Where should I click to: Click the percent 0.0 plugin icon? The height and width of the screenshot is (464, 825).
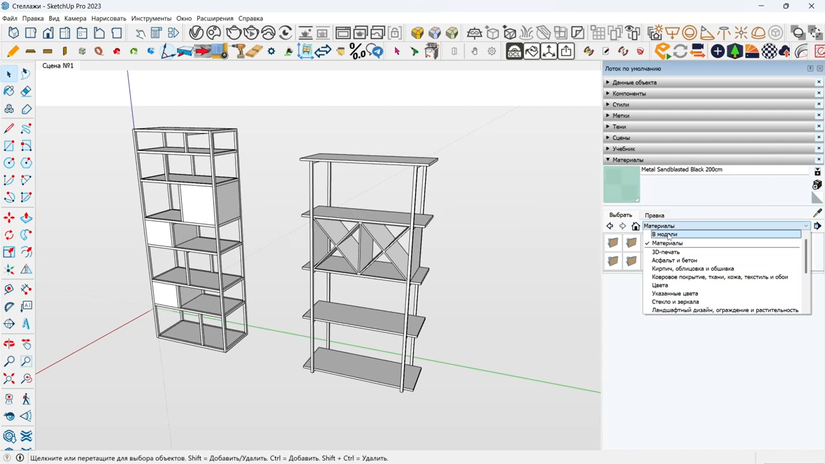coord(357,52)
